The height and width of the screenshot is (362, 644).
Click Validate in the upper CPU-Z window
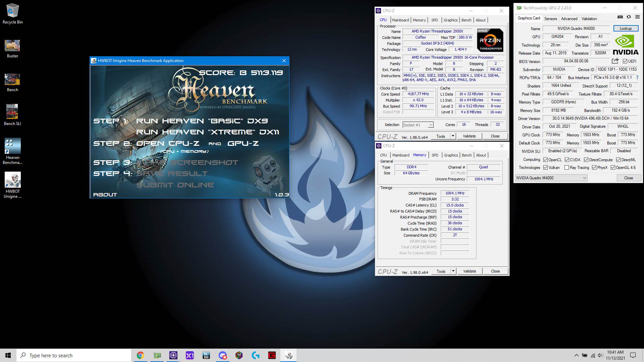[x=469, y=136]
